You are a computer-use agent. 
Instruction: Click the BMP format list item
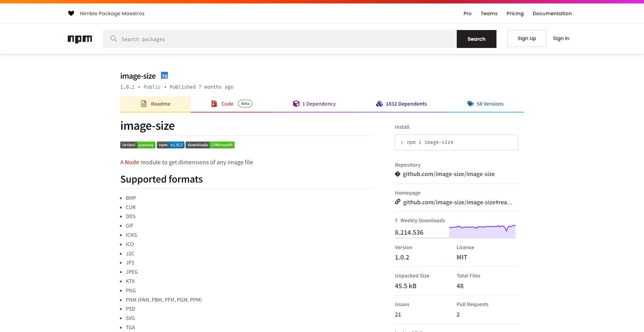[131, 198]
